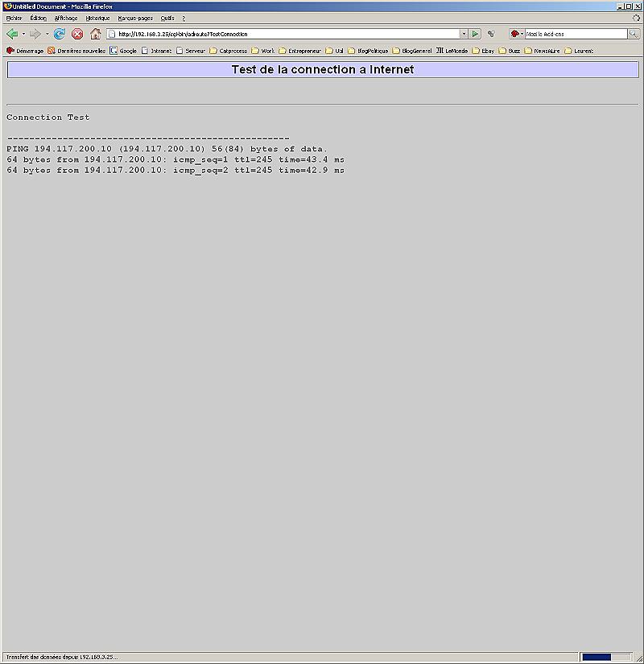The width and height of the screenshot is (644, 664).
Task: Reload the current page
Action: [x=60, y=34]
